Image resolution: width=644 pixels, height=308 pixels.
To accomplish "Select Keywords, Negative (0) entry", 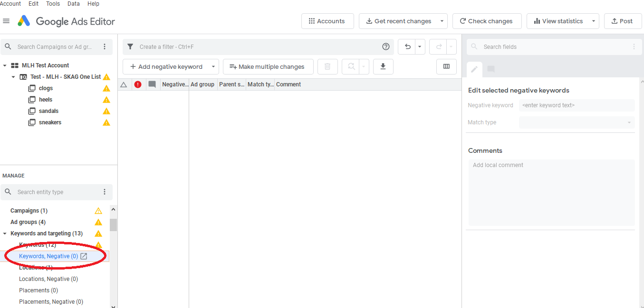I will tap(48, 256).
